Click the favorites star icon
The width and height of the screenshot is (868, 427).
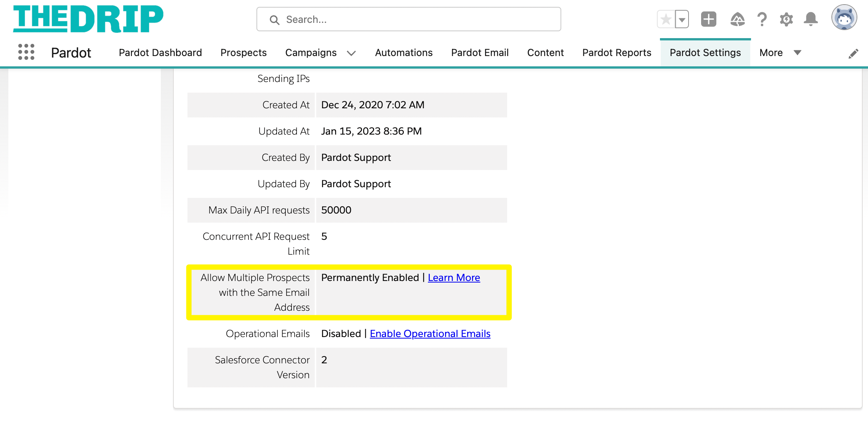click(666, 19)
